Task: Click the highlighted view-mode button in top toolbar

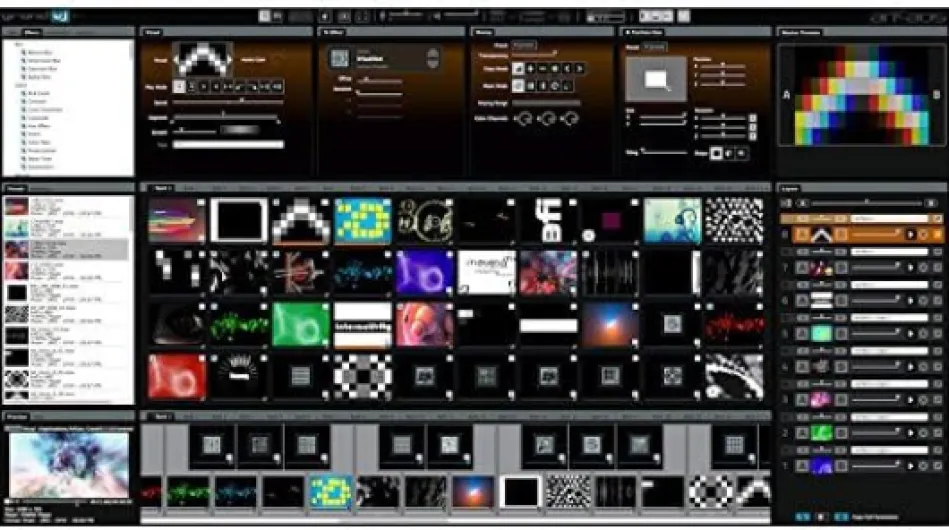Action: 264,16
